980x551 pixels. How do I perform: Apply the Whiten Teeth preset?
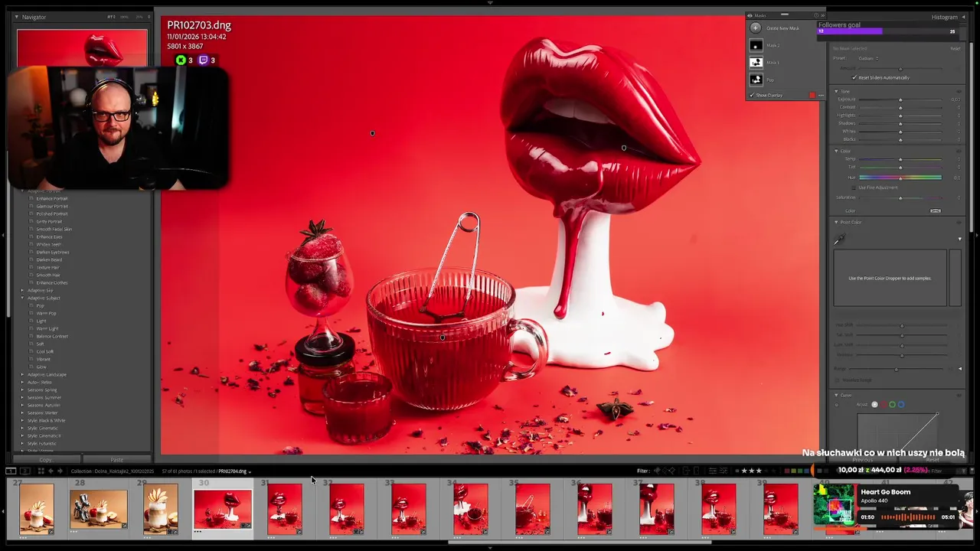pos(50,244)
